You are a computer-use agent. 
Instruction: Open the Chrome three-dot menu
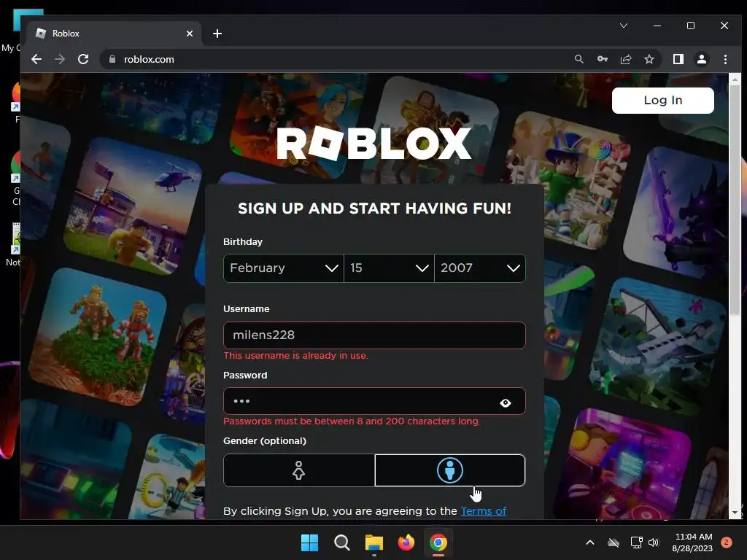click(x=725, y=59)
